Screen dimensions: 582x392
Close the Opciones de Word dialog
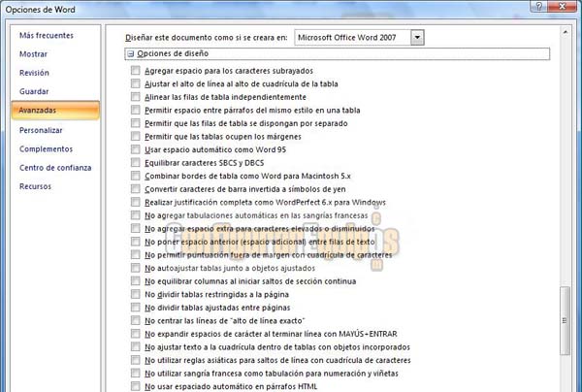point(562,6)
